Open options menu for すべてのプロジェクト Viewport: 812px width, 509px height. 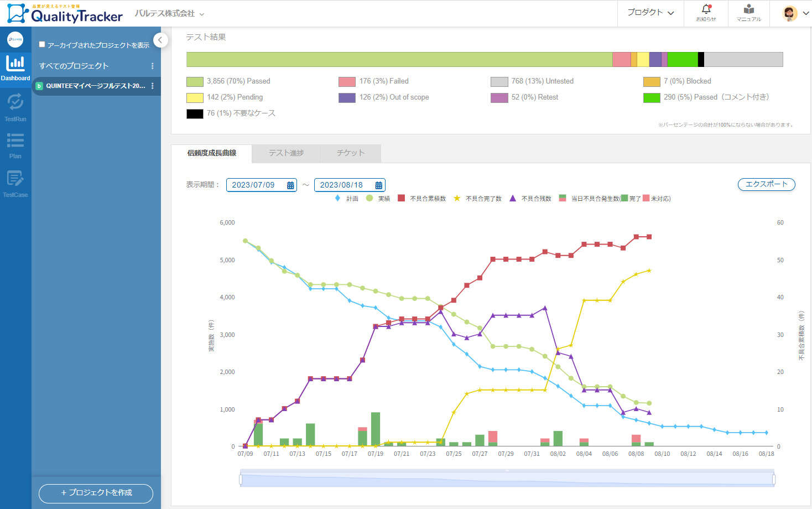coord(153,66)
